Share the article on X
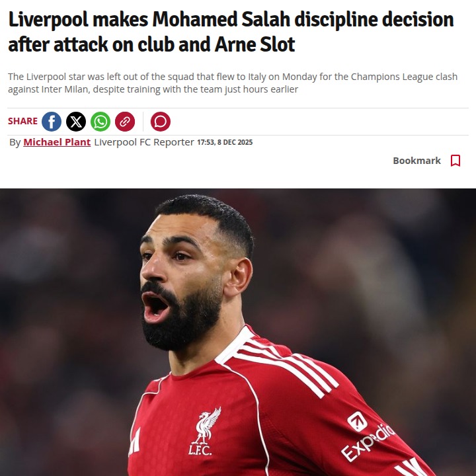The image size is (476, 476). click(76, 122)
